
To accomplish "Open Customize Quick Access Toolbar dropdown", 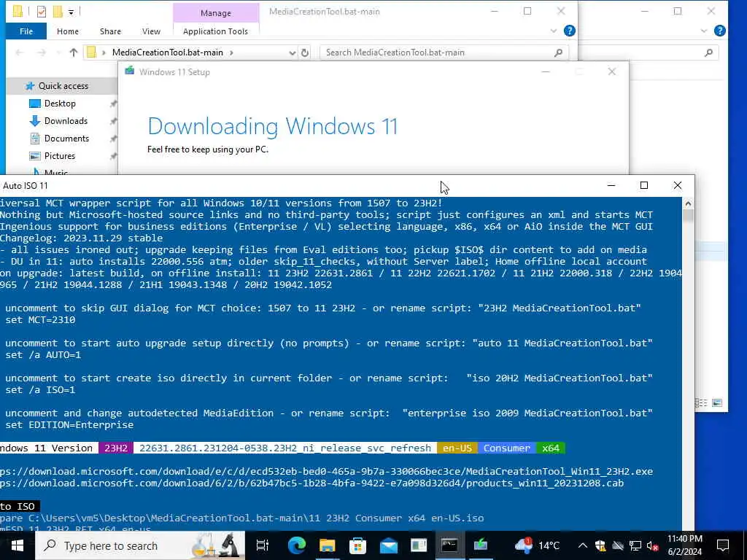I will pos(71,12).
